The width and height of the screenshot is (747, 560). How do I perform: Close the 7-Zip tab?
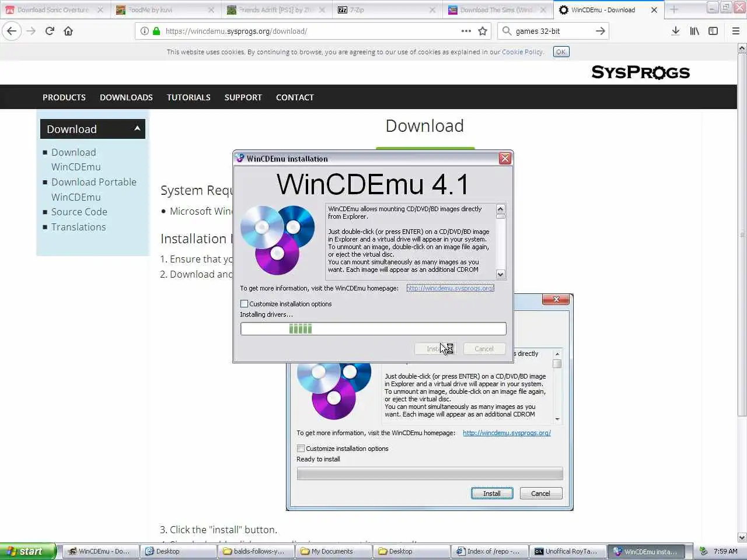pyautogui.click(x=432, y=10)
